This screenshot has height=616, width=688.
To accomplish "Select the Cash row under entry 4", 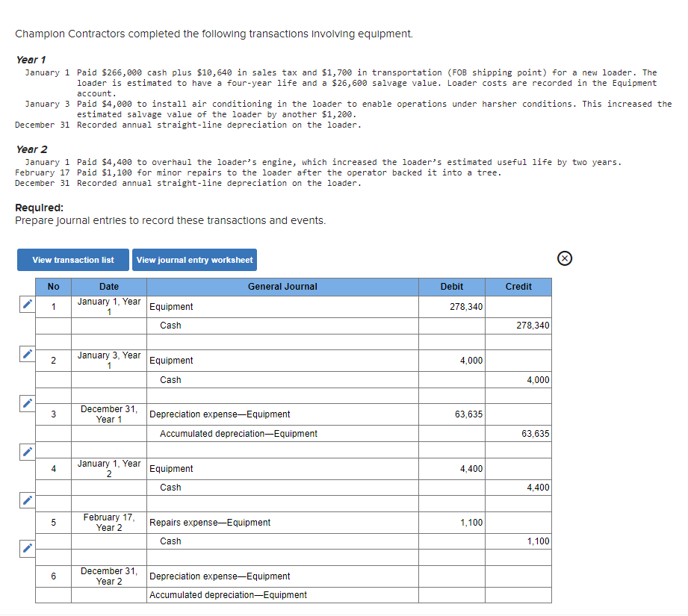I will coord(282,488).
